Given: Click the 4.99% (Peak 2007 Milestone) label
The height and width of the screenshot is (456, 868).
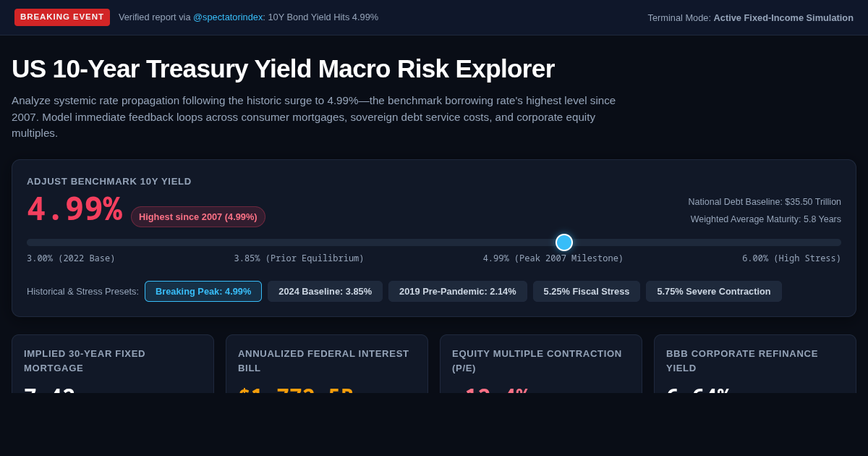Looking at the screenshot, I should pos(553,258).
